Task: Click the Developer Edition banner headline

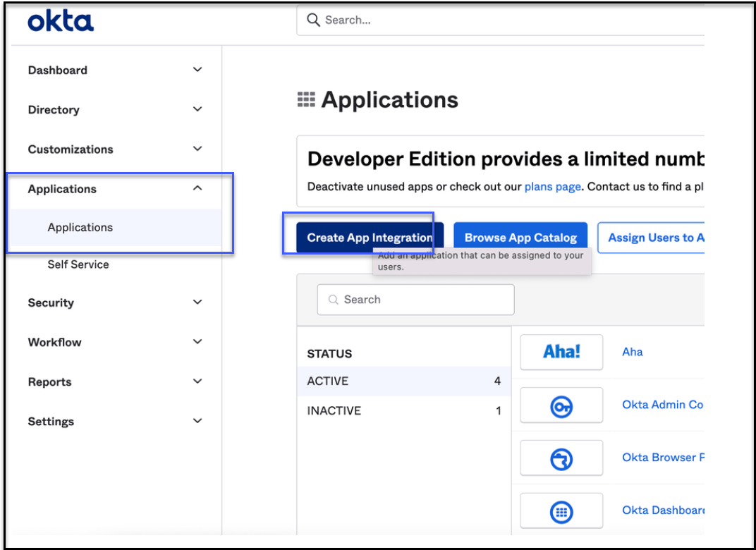Action: click(506, 159)
